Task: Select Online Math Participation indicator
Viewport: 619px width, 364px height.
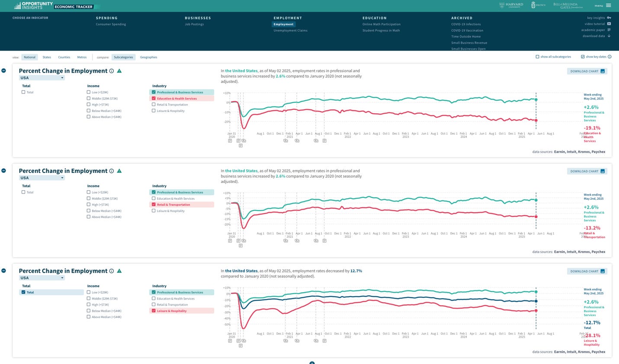Action: tap(382, 24)
